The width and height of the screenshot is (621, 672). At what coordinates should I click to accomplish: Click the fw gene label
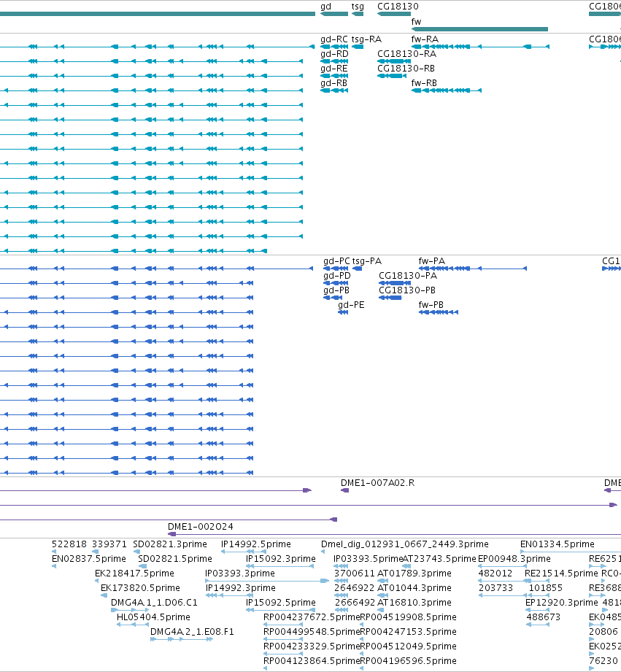click(x=416, y=22)
